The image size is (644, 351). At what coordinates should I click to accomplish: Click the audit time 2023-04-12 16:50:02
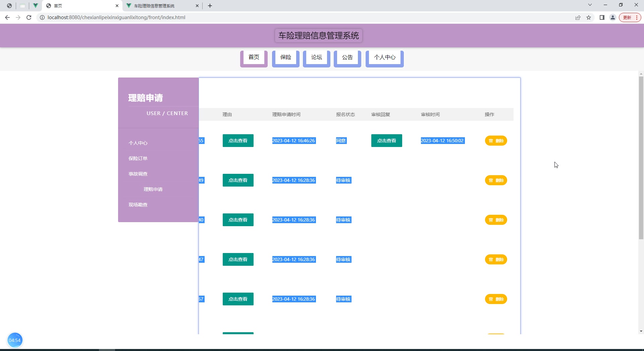pos(442,141)
